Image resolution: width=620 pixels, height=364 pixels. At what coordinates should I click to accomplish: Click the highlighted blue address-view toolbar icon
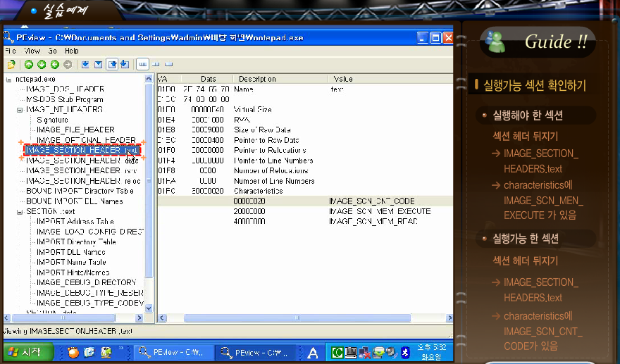pyautogui.click(x=112, y=64)
